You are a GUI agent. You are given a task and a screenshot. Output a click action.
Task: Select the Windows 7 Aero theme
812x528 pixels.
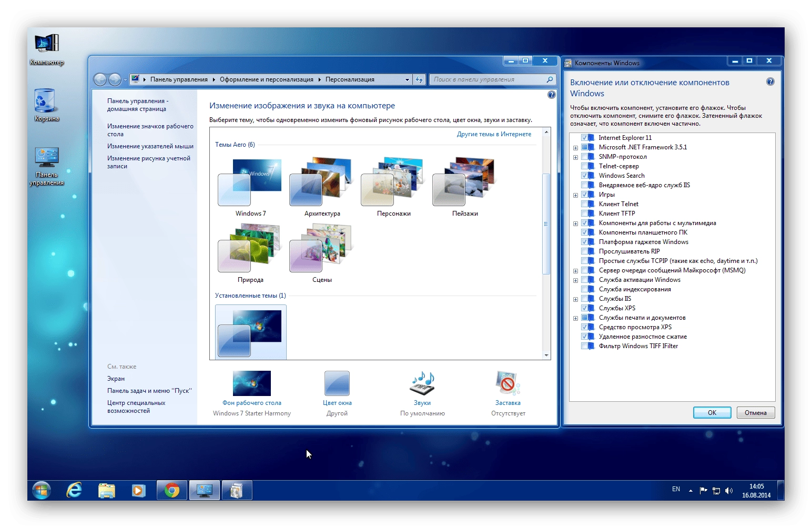[x=250, y=187]
